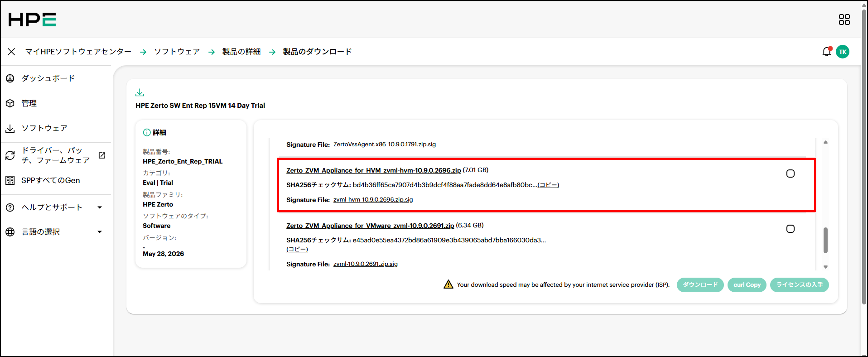Select checkbox for Zerto ZVM Appliance for HVM
Viewport: 868px width, 357px height.
[790, 174]
